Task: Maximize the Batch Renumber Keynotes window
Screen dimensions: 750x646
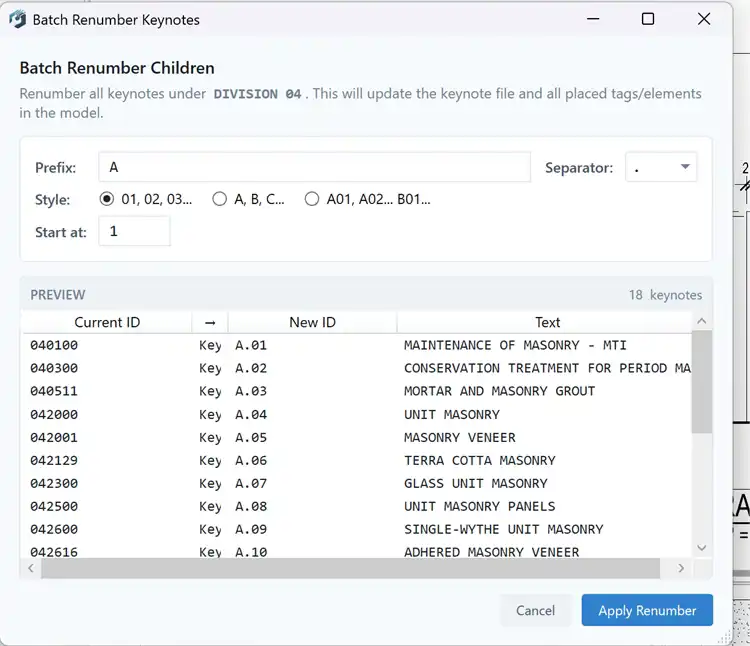Action: click(x=648, y=19)
